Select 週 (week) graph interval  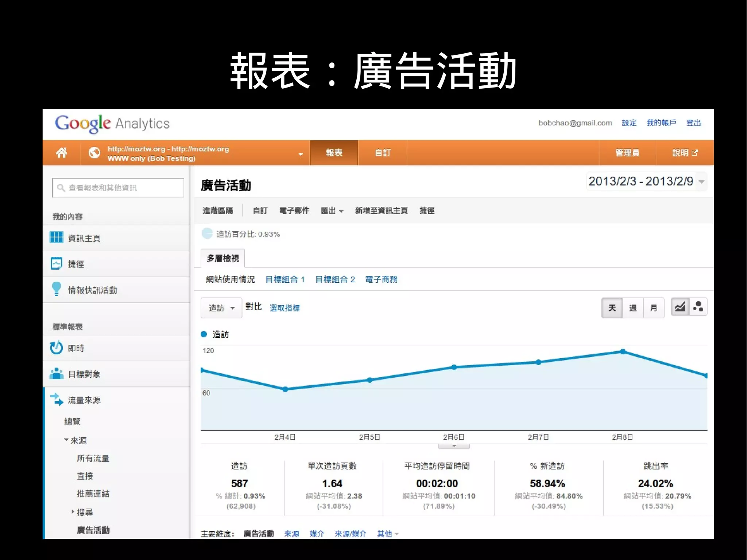[632, 308]
